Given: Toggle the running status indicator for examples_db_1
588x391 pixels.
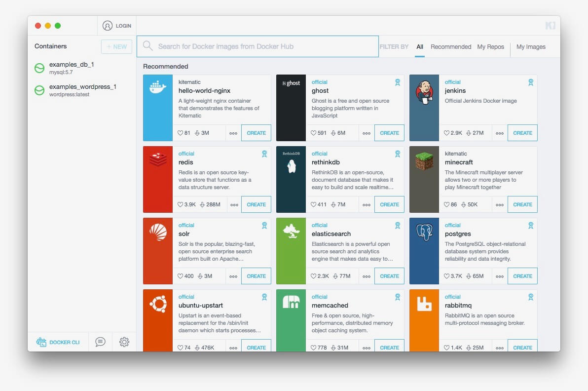Looking at the screenshot, I should click(39, 68).
